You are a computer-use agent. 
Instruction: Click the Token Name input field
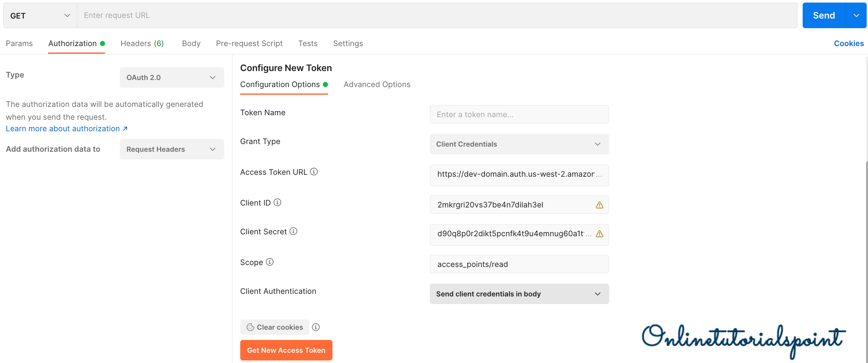tap(519, 115)
